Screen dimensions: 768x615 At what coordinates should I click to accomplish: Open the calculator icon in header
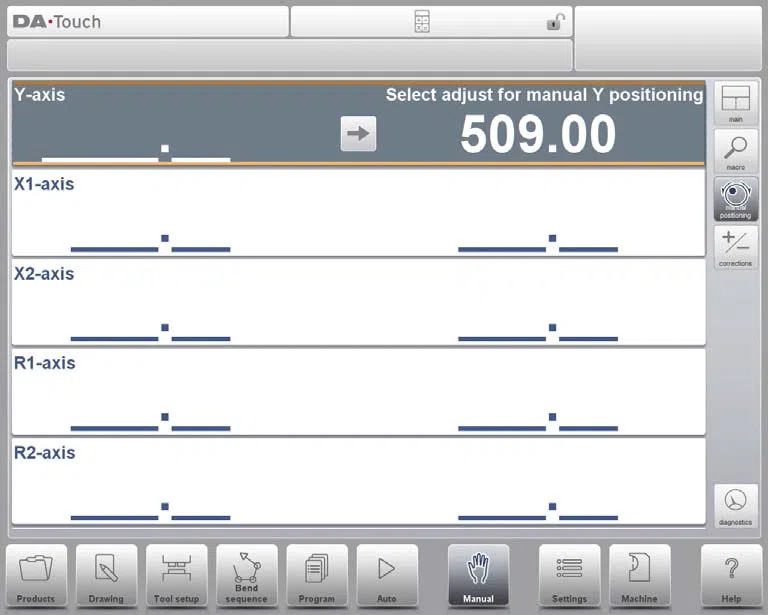coord(422,22)
